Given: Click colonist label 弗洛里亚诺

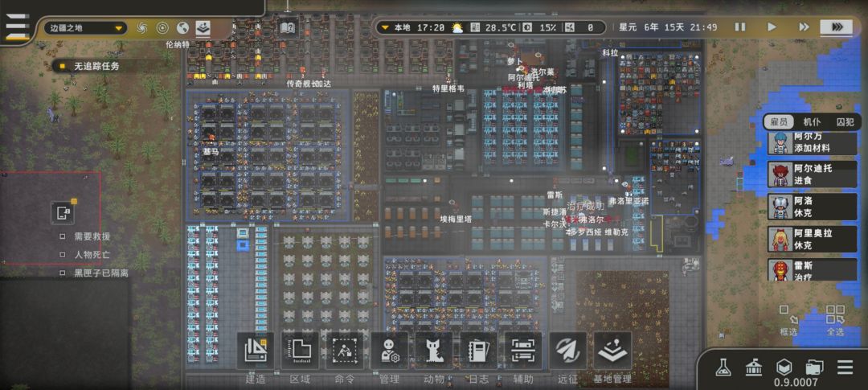Looking at the screenshot, I should pyautogui.click(x=628, y=202).
